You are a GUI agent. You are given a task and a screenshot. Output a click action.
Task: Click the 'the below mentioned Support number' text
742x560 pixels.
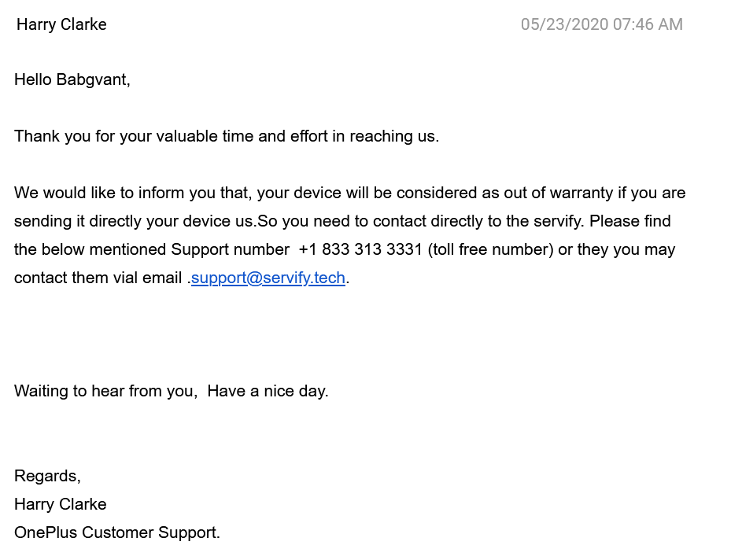pos(152,249)
